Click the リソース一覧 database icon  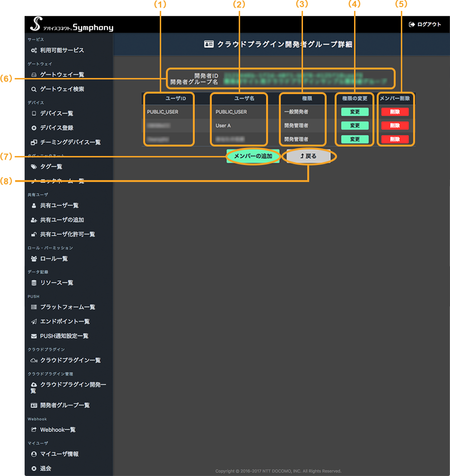click(x=34, y=283)
